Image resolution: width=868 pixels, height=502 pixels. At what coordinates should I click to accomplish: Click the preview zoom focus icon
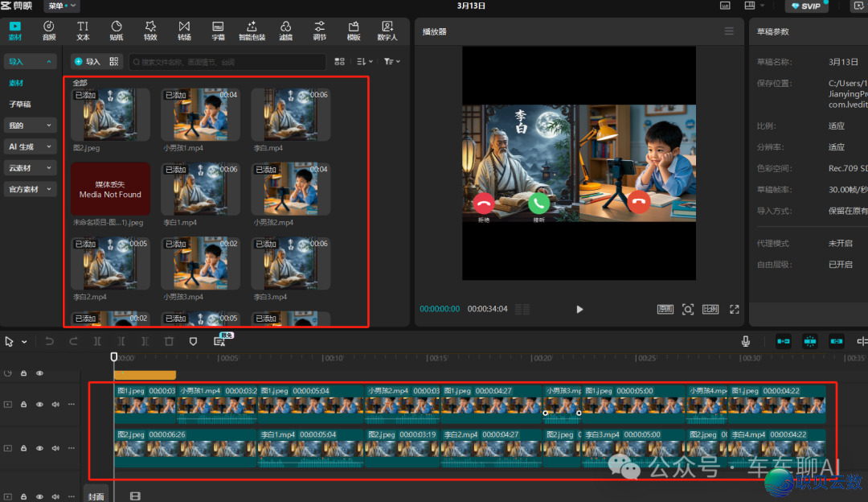687,309
